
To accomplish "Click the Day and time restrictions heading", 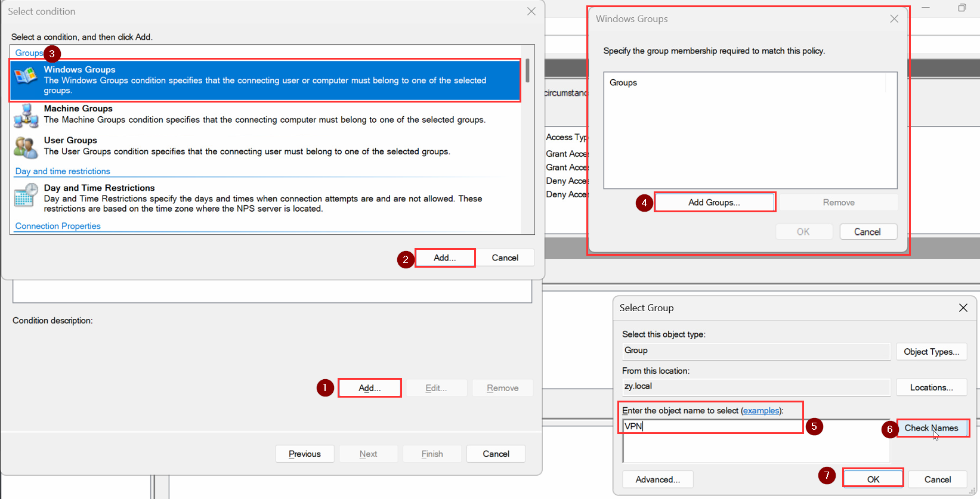I will (x=63, y=171).
